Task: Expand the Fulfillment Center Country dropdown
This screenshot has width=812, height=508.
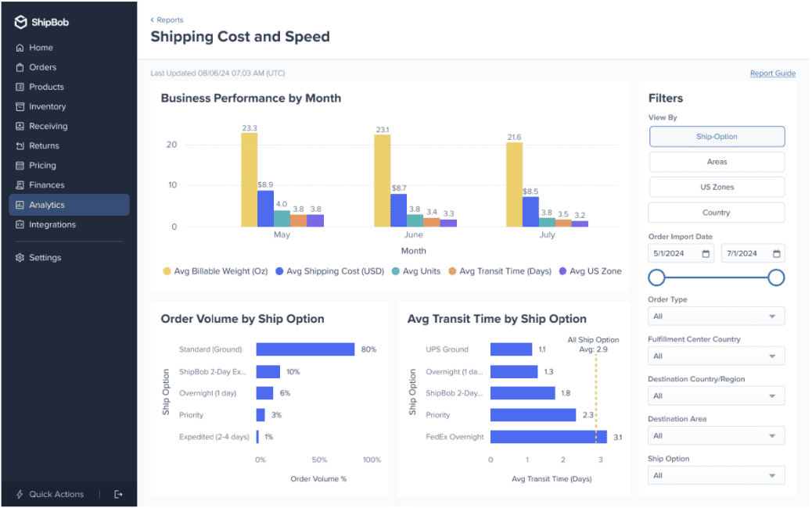Action: point(716,356)
